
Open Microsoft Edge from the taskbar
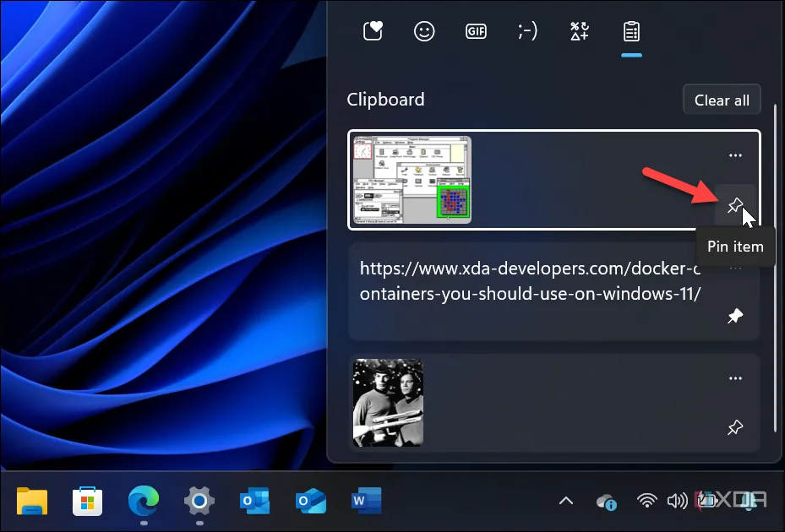click(x=144, y=501)
